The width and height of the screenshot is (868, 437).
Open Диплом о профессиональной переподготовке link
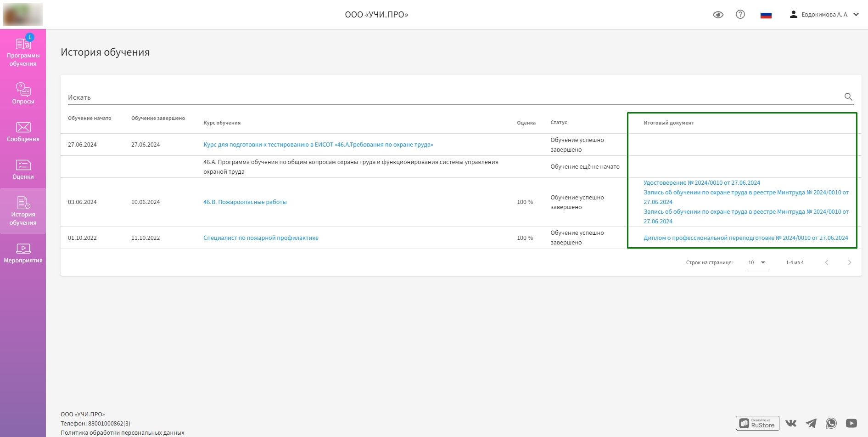746,238
